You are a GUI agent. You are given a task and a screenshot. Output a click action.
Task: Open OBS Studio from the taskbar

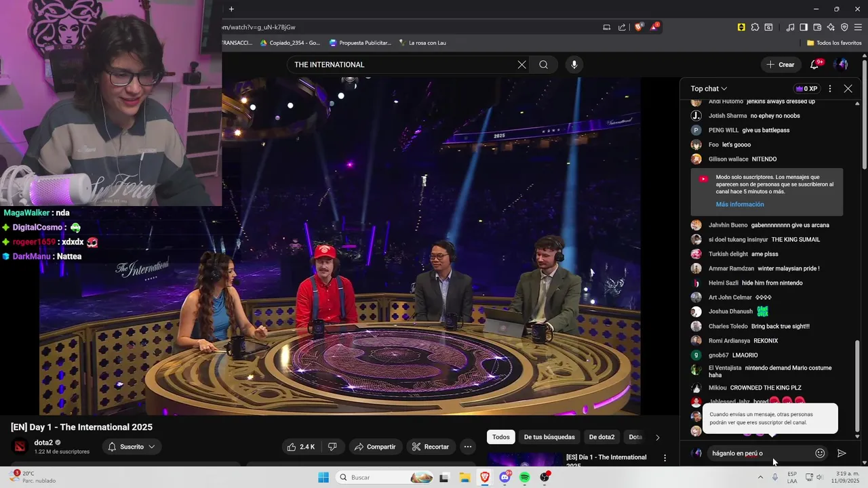[545, 477]
